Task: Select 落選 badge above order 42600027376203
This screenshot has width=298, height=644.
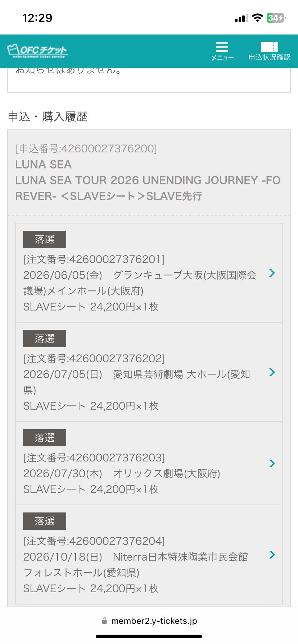Action: [45, 438]
